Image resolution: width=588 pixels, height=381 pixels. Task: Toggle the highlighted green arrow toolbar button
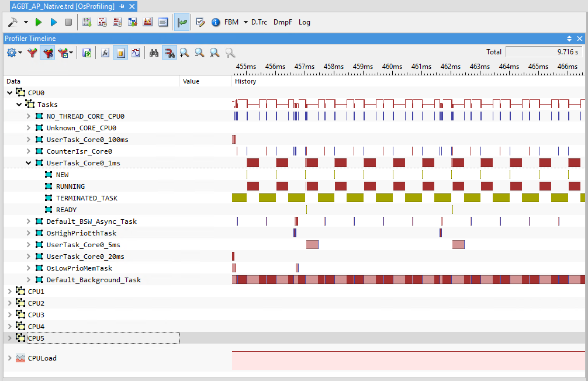pos(182,22)
